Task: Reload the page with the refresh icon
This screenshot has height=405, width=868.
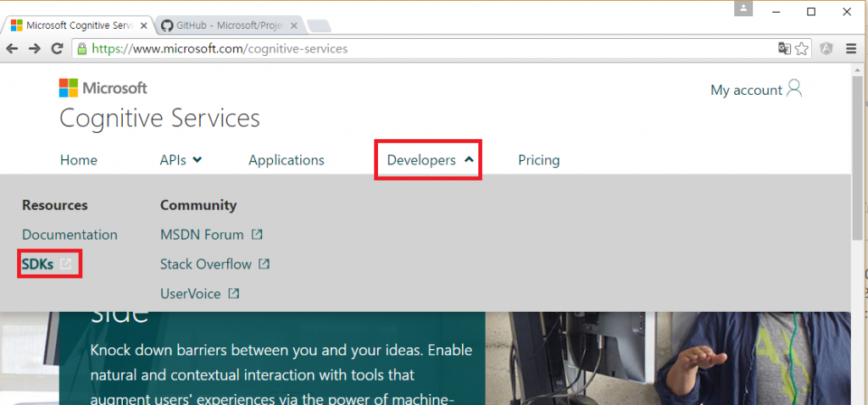Action: tap(58, 49)
